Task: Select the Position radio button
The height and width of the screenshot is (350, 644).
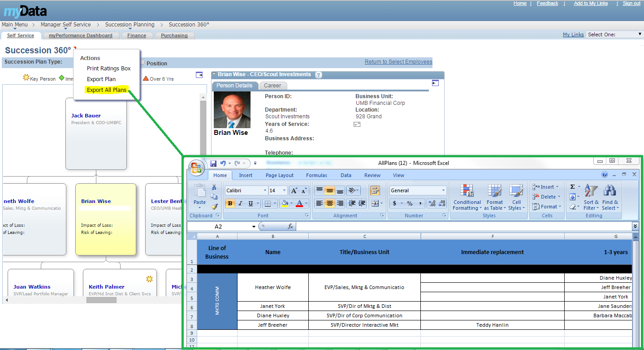Action: pos(142,63)
